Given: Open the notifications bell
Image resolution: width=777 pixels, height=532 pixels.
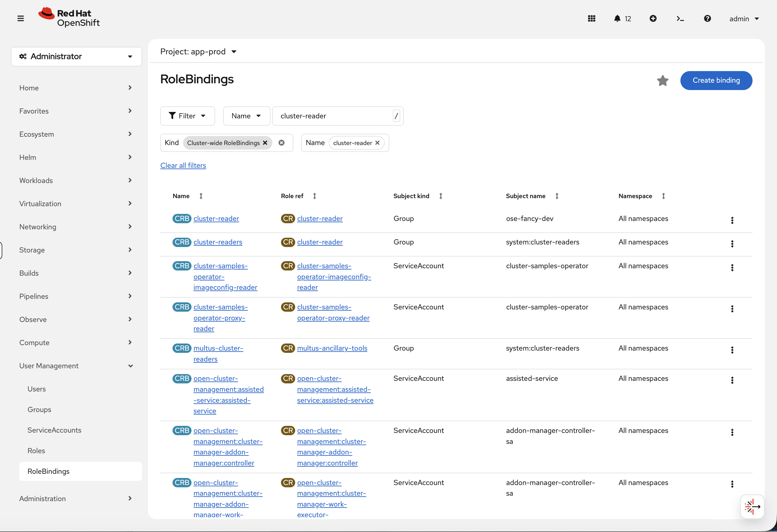Looking at the screenshot, I should click(x=617, y=18).
